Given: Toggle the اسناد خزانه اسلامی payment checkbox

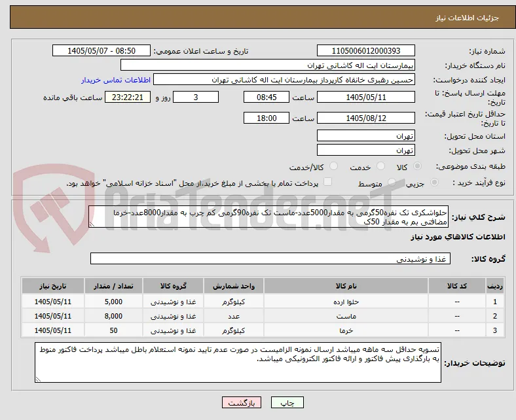Looking at the screenshot, I should 328,182.
